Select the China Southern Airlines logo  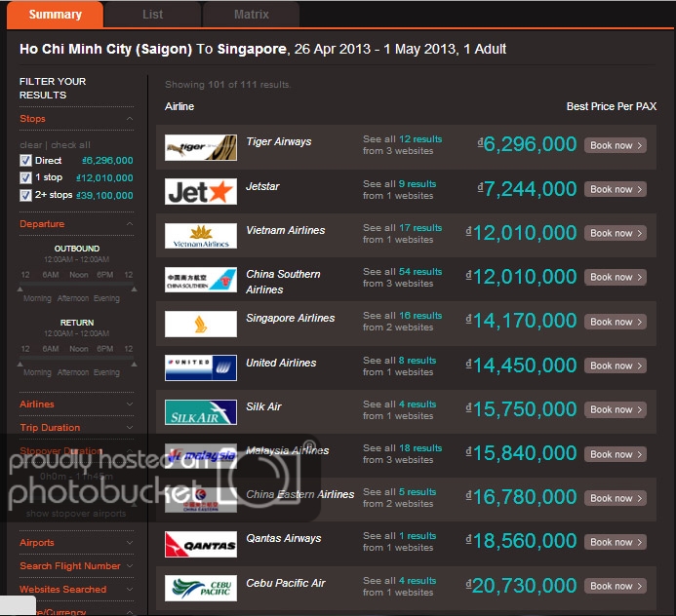201,280
